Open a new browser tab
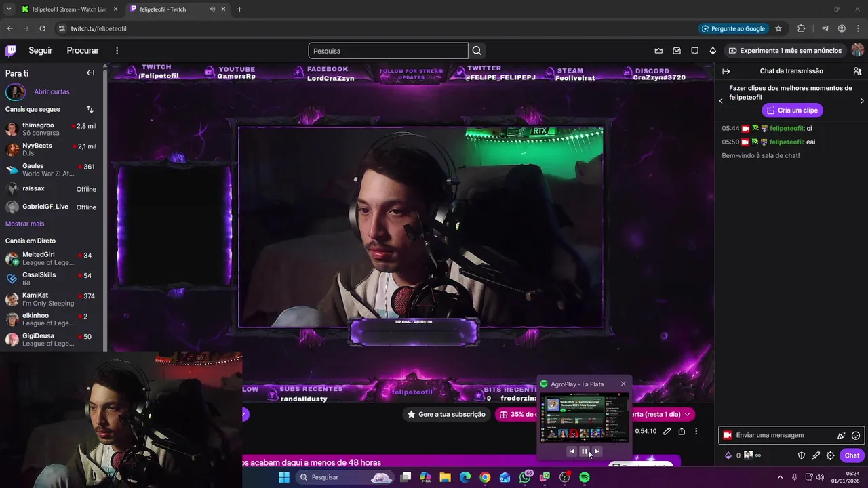This screenshot has height=488, width=868. [x=239, y=9]
